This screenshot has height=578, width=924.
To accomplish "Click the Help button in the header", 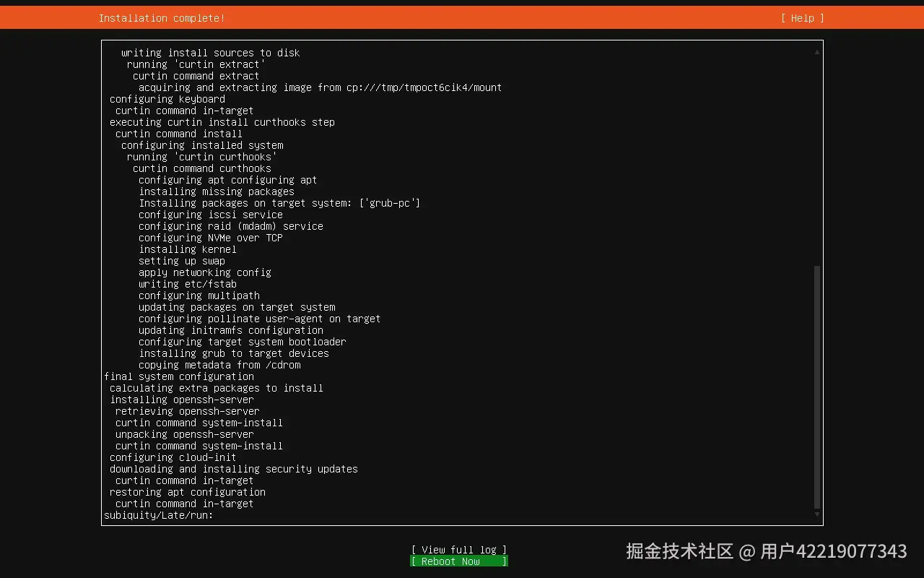I will coord(801,18).
